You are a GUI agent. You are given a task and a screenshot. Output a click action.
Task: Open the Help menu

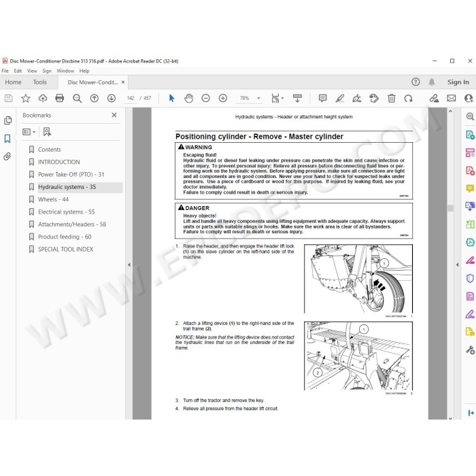click(x=84, y=71)
